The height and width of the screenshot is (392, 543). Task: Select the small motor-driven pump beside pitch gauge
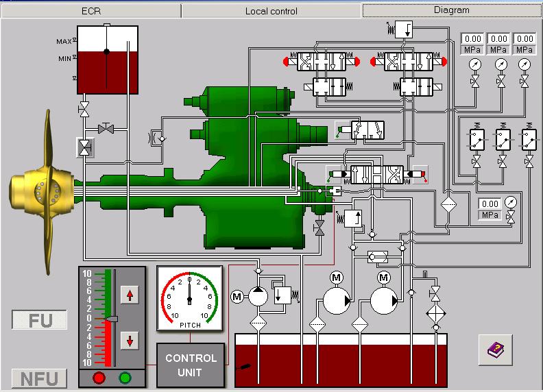[x=256, y=296]
